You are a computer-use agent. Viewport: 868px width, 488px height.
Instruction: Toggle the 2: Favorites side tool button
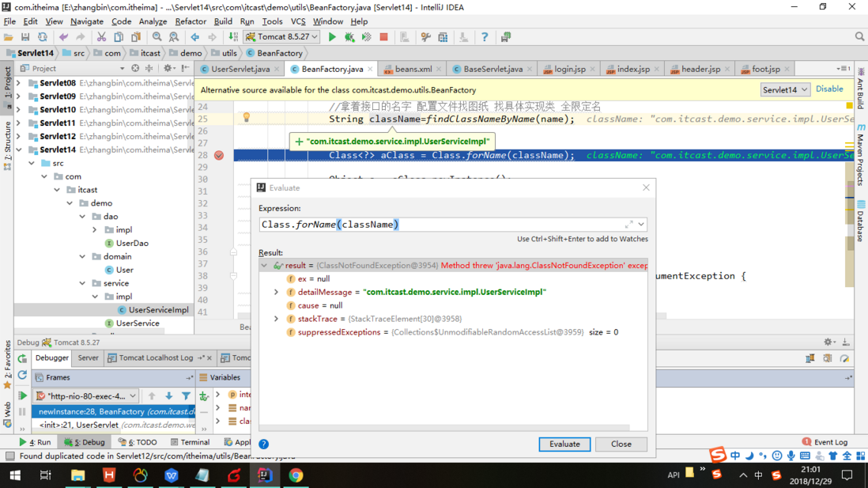(8, 363)
